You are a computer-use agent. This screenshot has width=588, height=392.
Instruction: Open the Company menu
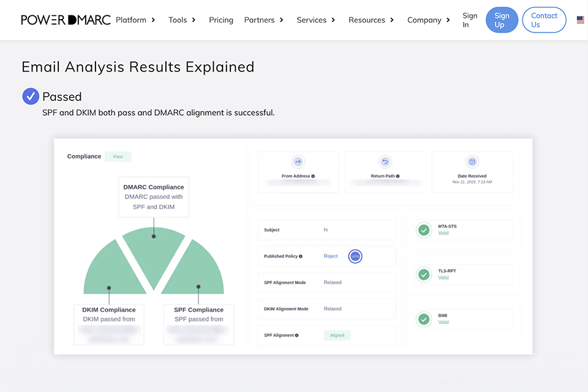pos(424,20)
